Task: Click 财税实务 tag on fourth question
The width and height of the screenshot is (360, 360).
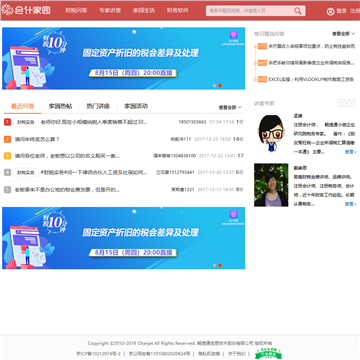Action: pos(26,173)
